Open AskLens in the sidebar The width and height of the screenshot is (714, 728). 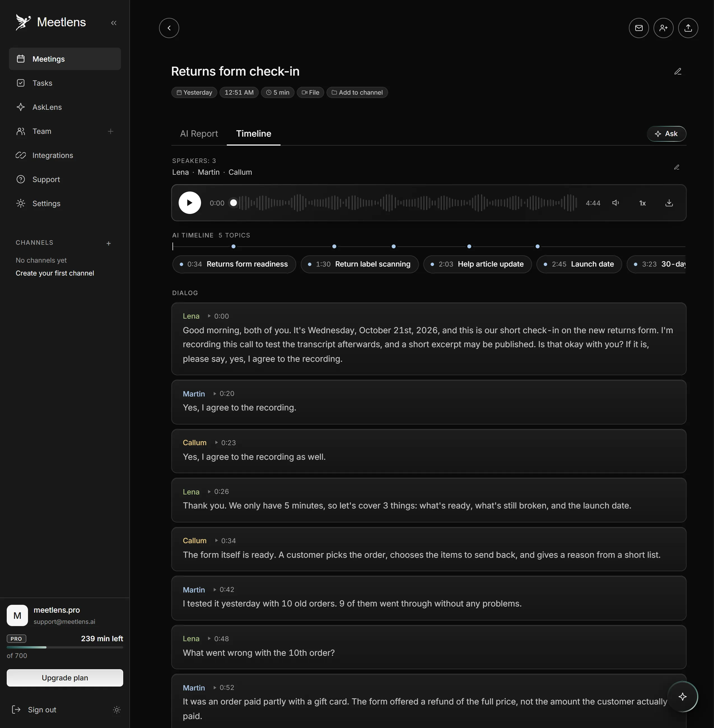(x=65, y=107)
